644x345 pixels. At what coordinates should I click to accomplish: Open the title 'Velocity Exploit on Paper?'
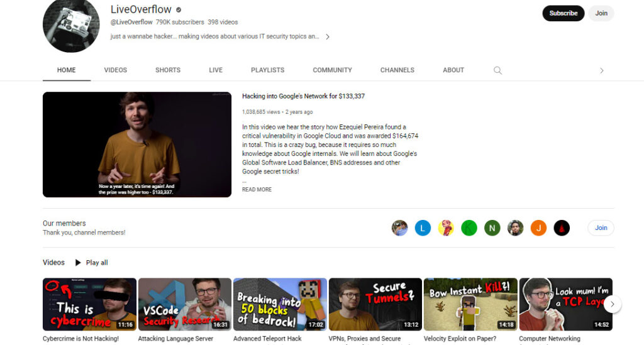pyautogui.click(x=460, y=339)
